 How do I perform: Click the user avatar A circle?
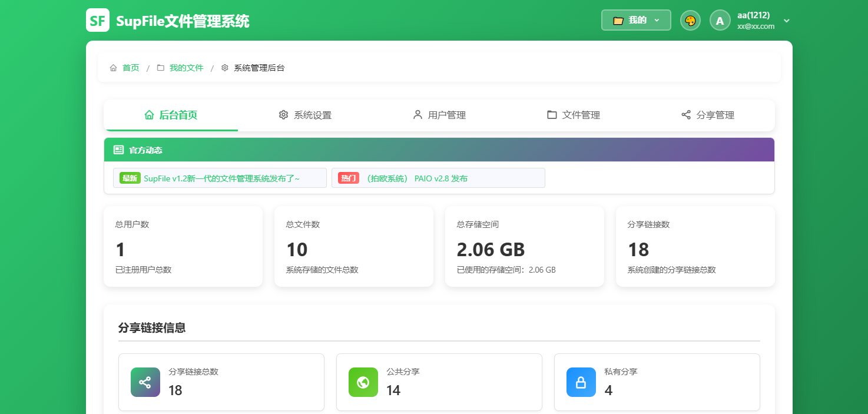(720, 21)
